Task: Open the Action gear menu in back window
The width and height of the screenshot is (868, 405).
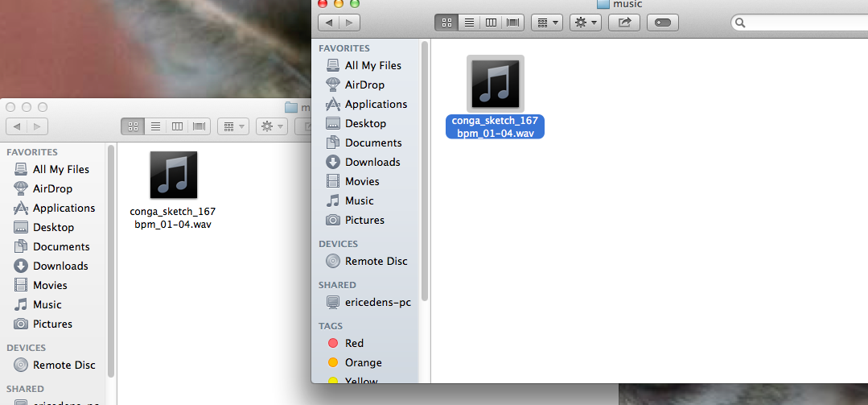Action: (x=272, y=126)
